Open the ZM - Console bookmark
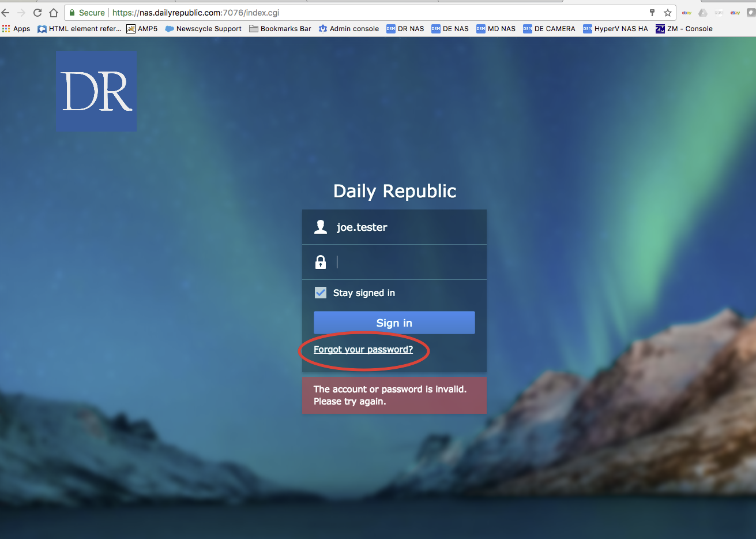Image resolution: width=756 pixels, height=539 pixels. (684, 29)
